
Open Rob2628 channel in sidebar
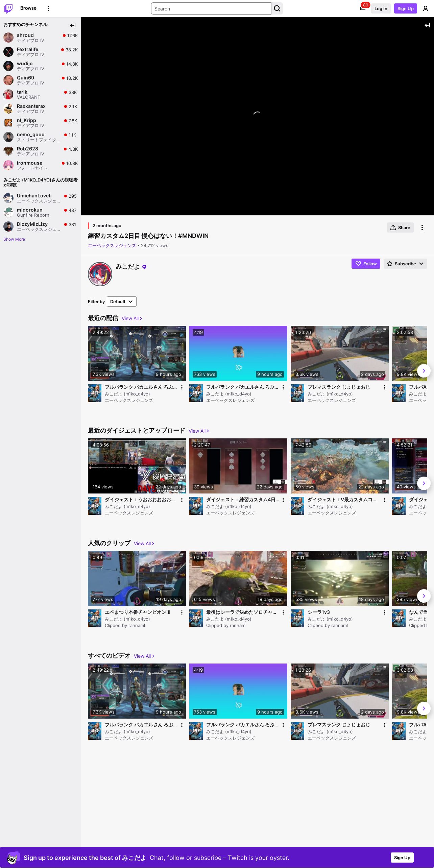[41, 151]
